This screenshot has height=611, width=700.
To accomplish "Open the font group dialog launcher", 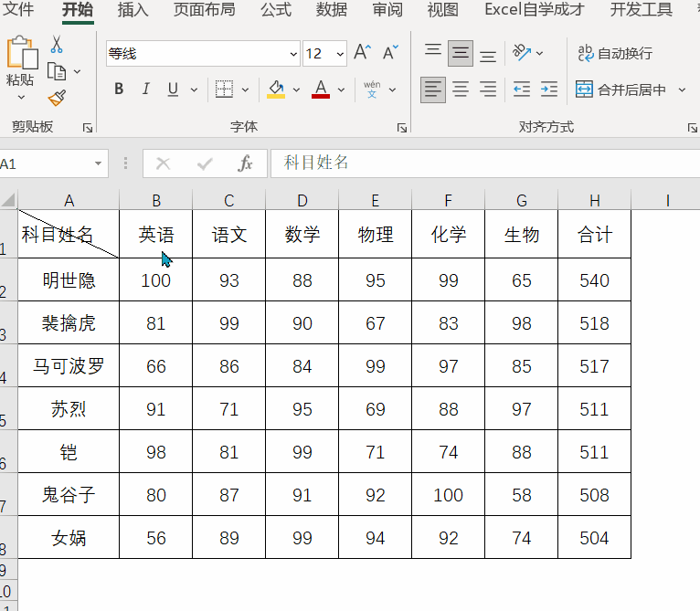I will tap(402, 128).
